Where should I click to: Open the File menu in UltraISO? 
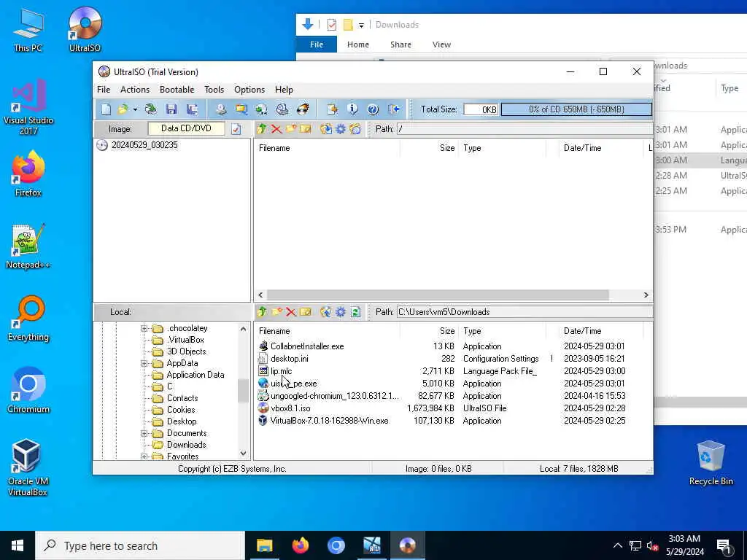(104, 90)
